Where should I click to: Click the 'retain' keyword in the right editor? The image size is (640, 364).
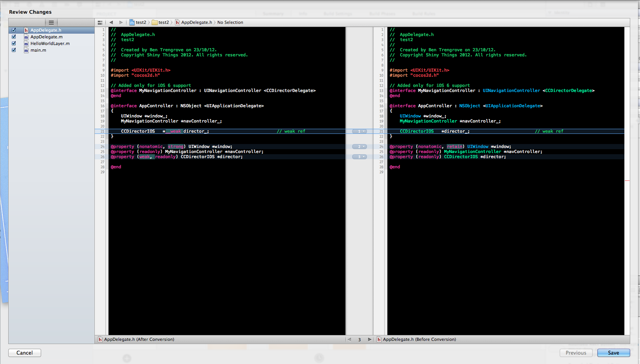[x=455, y=147]
